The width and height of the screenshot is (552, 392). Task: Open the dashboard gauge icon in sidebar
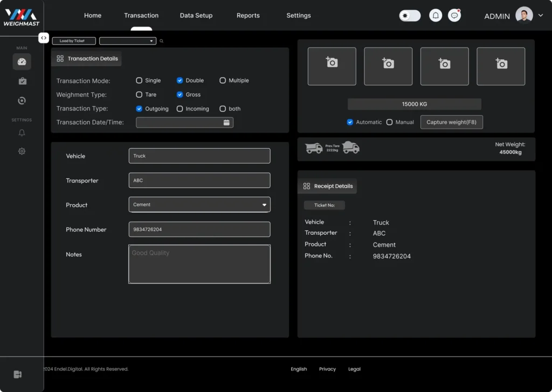coord(22,61)
